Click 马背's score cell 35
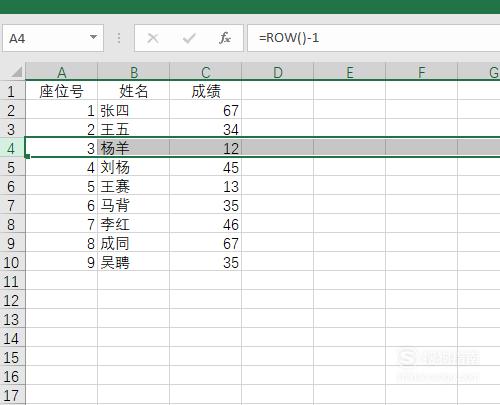 (x=206, y=205)
